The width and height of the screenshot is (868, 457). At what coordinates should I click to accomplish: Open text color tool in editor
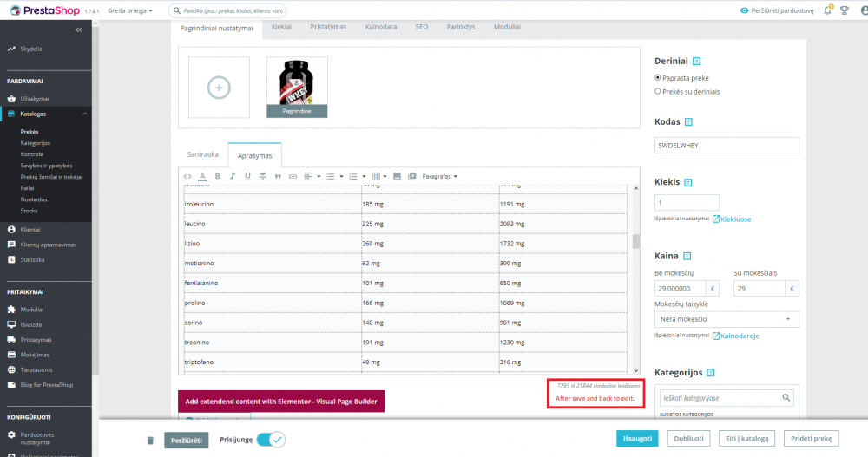[x=202, y=177]
